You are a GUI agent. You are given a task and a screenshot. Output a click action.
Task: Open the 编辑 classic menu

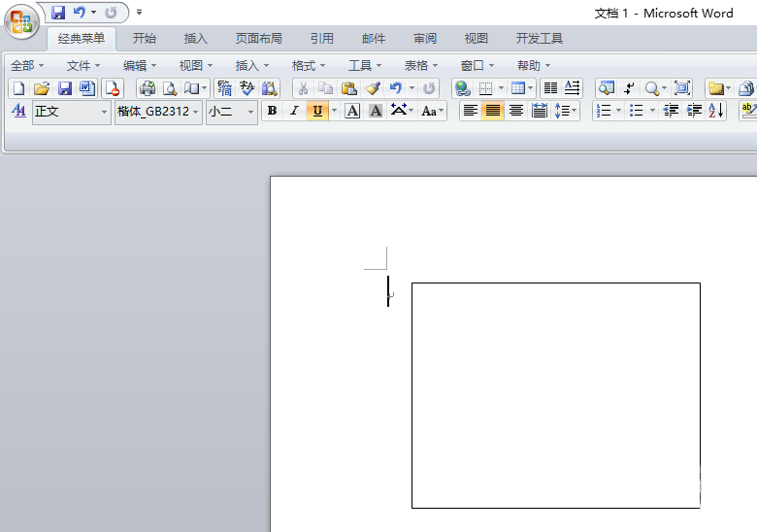click(x=139, y=66)
